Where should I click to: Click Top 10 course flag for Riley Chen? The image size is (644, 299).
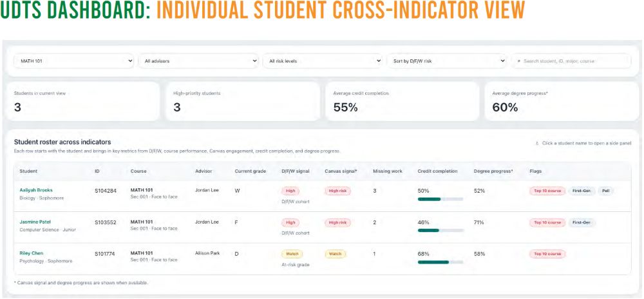click(x=547, y=254)
